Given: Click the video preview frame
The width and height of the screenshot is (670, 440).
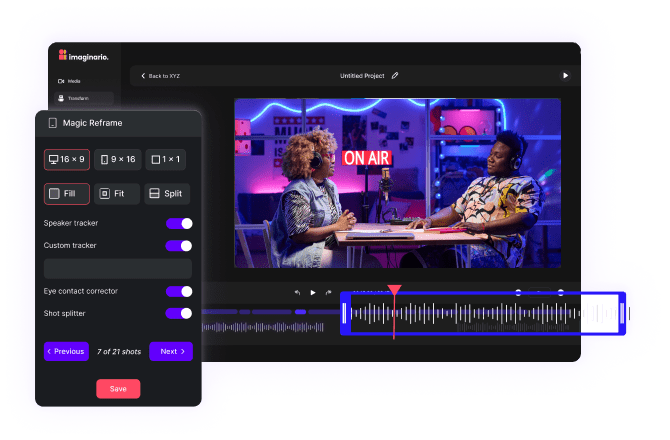Looking at the screenshot, I should 397,183.
